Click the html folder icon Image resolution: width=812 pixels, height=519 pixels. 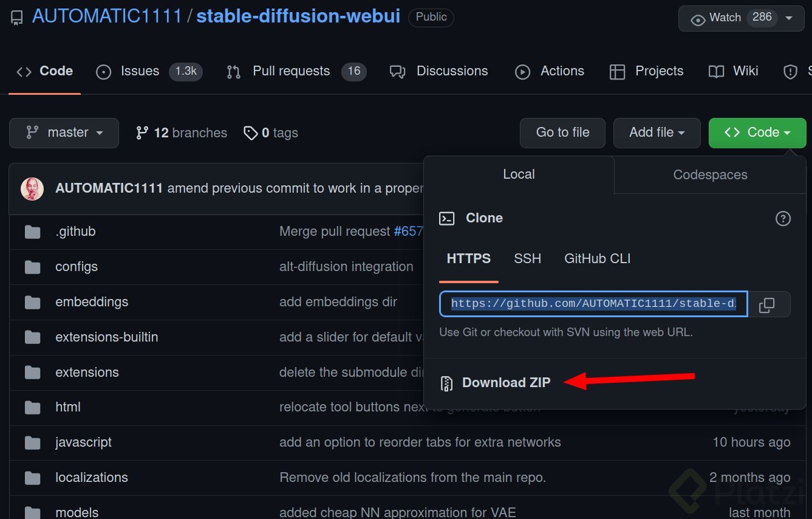coord(32,408)
